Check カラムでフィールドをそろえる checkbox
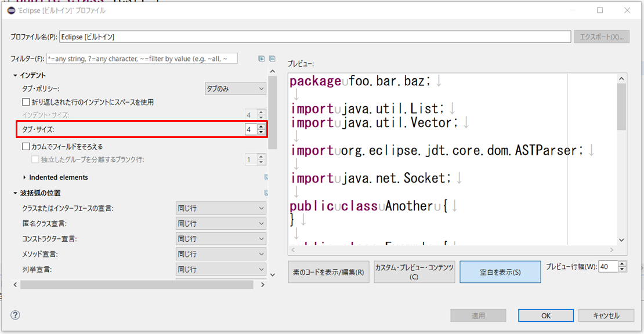 pos(26,147)
